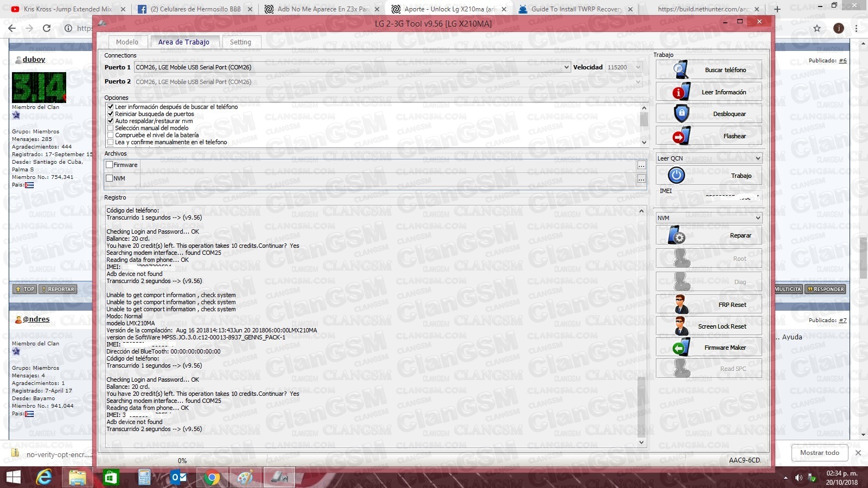The image size is (868, 488).
Task: Open the NVM repair dropdown
Action: pos(709,218)
